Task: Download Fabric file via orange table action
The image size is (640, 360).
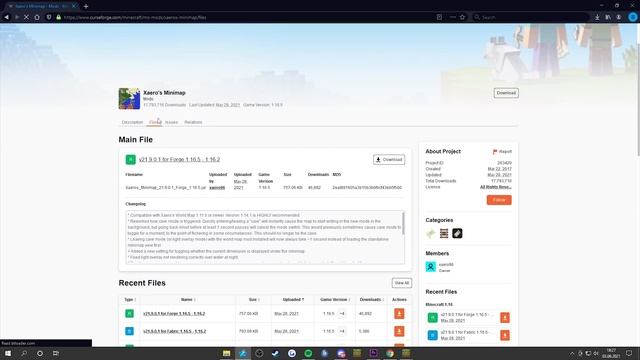Action: [x=399, y=331]
